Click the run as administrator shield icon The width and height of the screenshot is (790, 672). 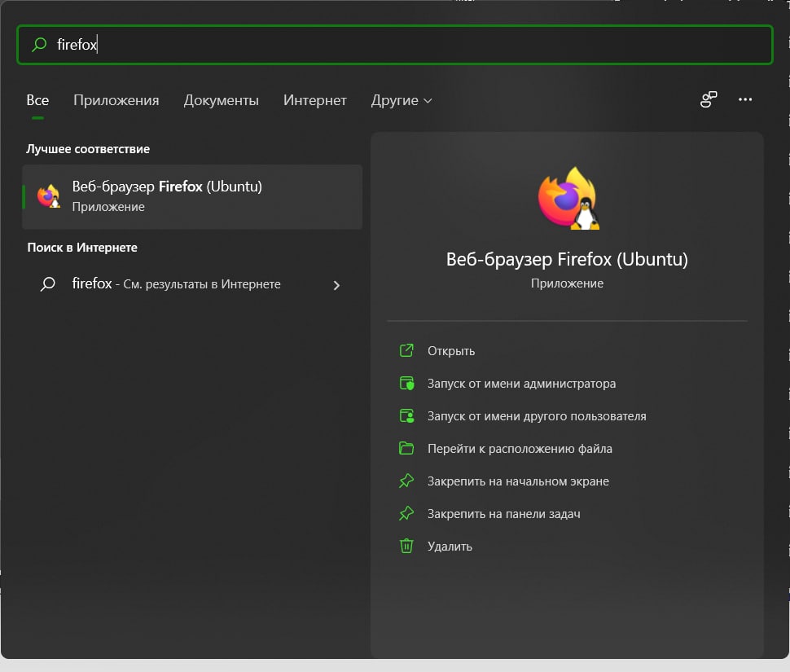406,383
